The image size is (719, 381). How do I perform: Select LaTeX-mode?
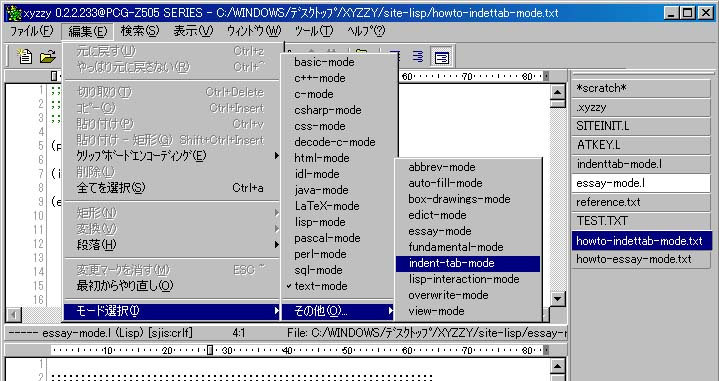[x=338, y=206]
